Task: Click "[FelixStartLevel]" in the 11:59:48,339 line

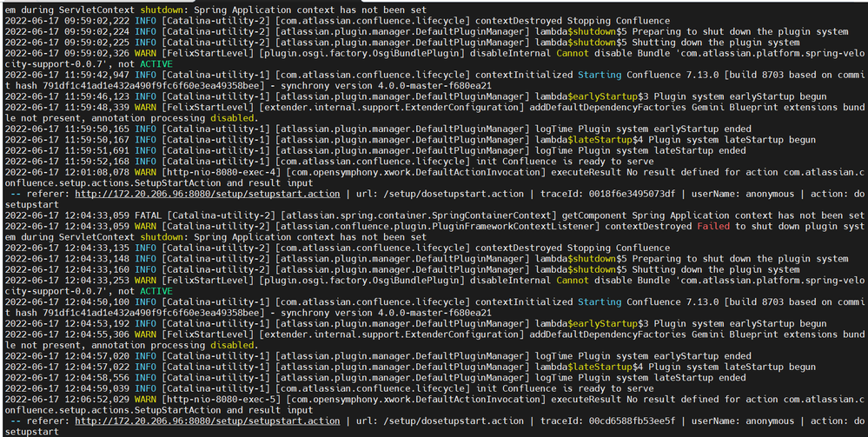Action: pyautogui.click(x=208, y=107)
